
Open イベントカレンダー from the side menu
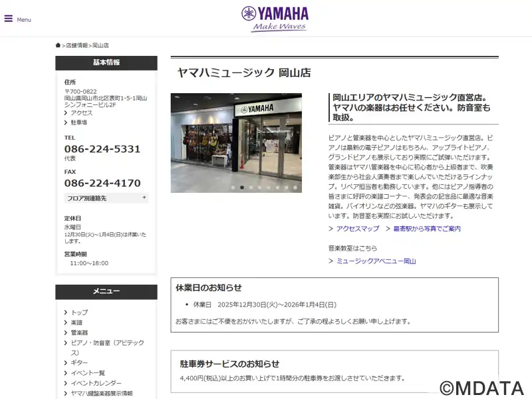point(96,383)
